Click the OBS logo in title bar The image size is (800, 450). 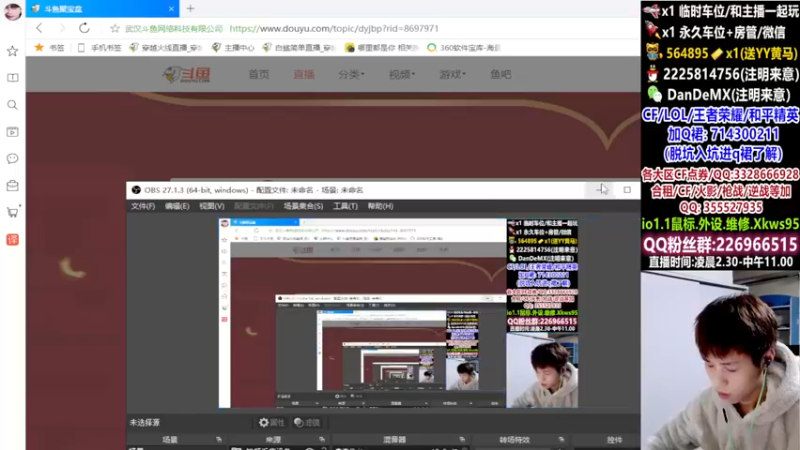(x=136, y=190)
